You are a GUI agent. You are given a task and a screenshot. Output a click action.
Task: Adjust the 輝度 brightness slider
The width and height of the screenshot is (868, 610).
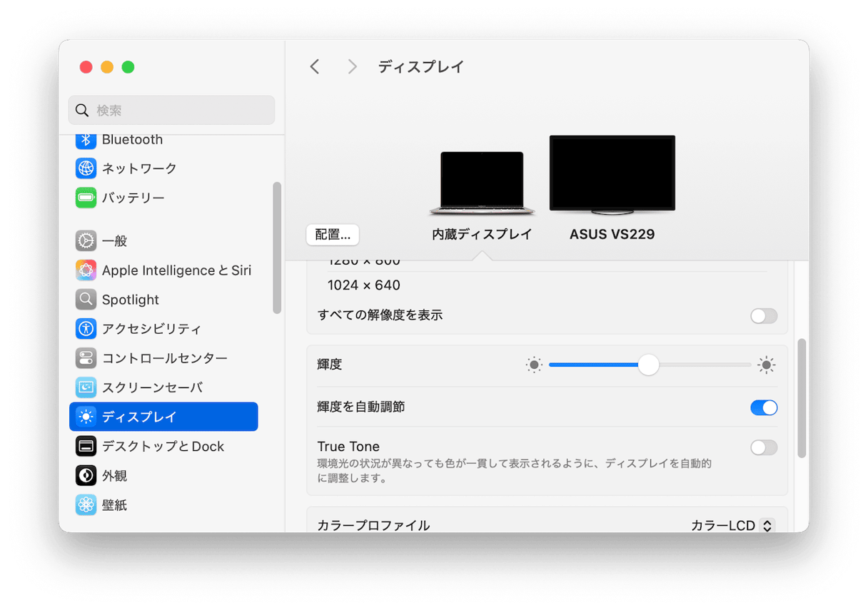[x=648, y=365]
